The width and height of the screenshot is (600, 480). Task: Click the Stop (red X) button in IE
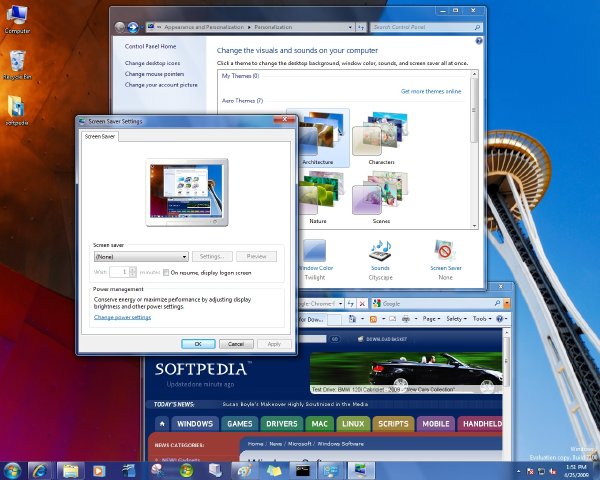pyautogui.click(x=362, y=304)
